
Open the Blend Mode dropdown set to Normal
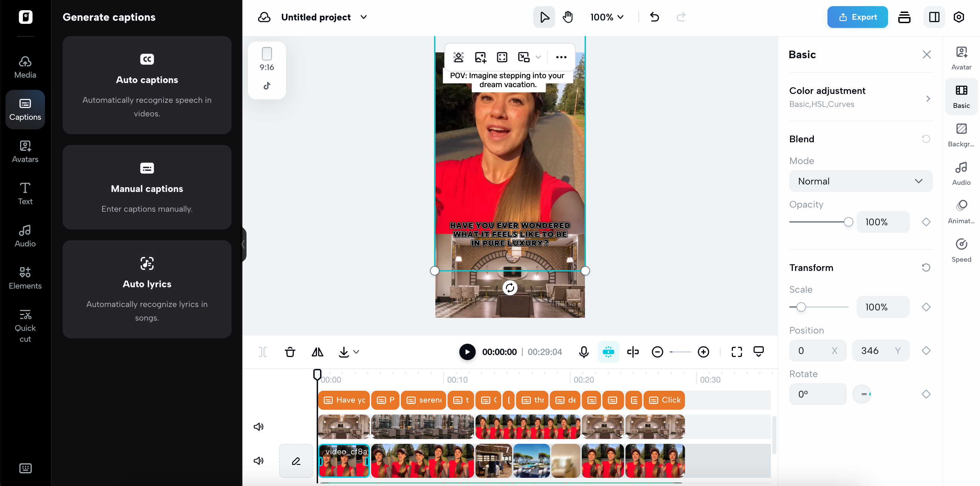point(860,181)
